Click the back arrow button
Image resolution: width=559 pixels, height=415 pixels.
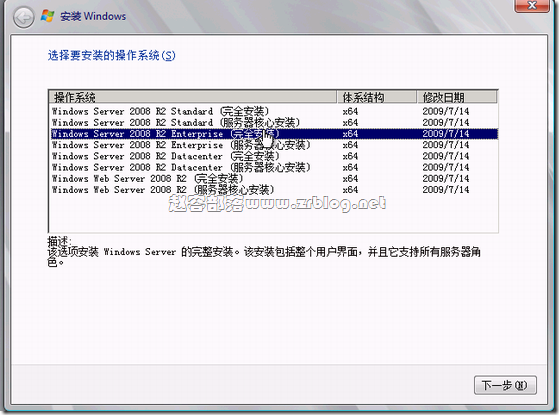[23, 17]
